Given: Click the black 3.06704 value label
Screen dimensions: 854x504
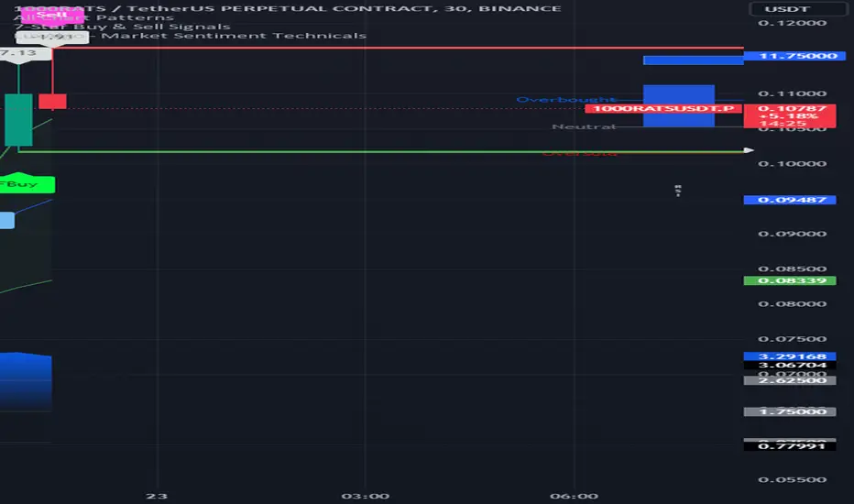Looking at the screenshot, I should (x=789, y=365).
